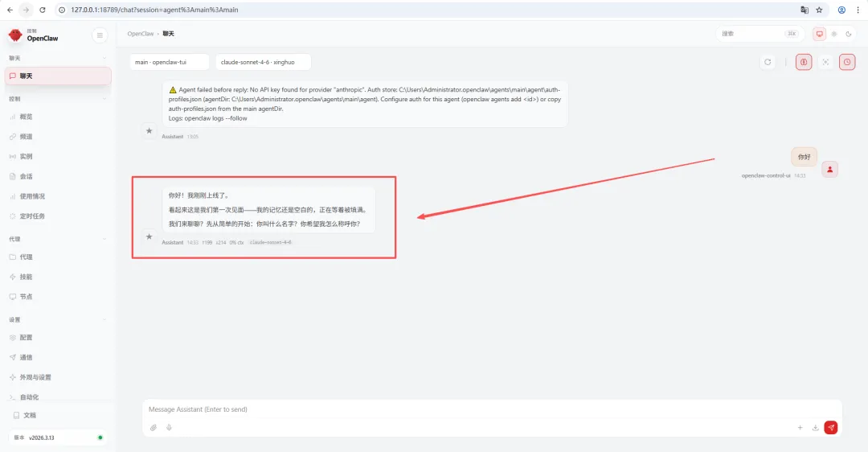Go to 频道 channels page
The height and width of the screenshot is (452, 868).
coord(58,137)
